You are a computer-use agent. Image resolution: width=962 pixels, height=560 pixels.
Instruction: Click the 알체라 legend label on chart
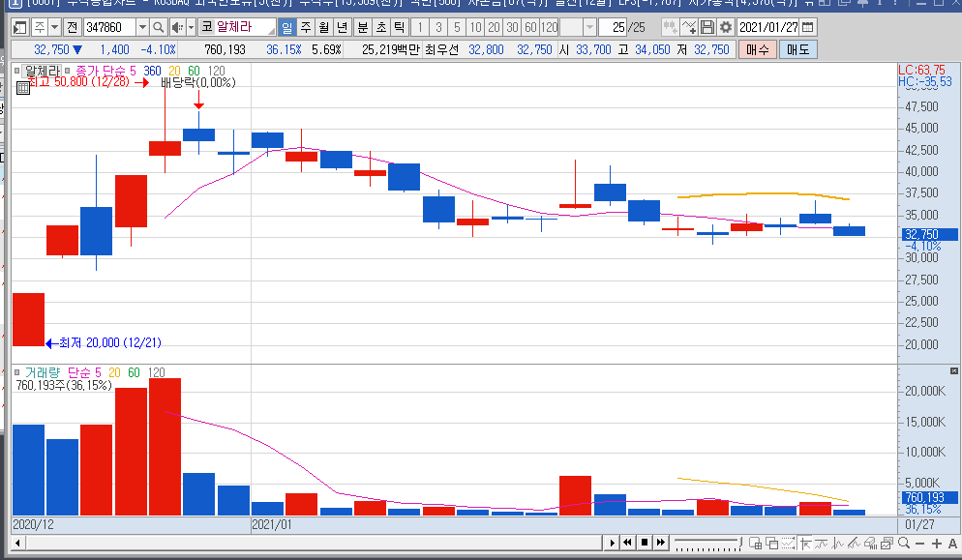pos(43,71)
